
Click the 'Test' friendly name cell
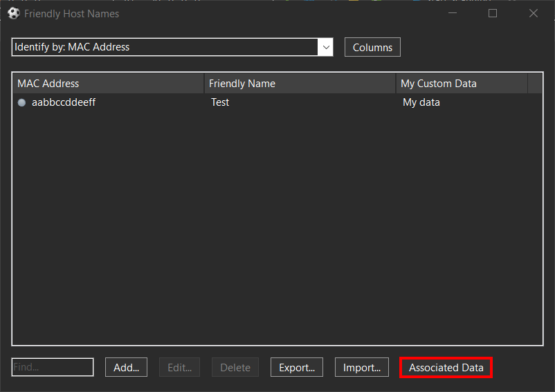[x=220, y=102]
